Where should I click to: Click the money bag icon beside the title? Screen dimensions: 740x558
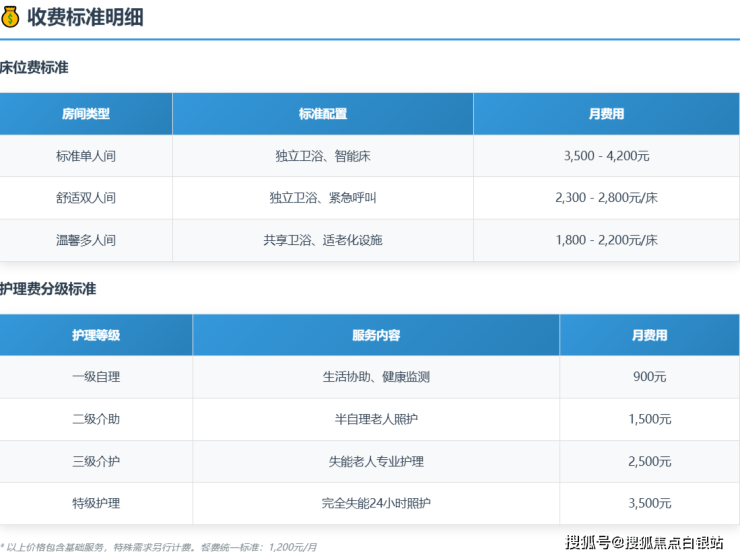pyautogui.click(x=11, y=17)
